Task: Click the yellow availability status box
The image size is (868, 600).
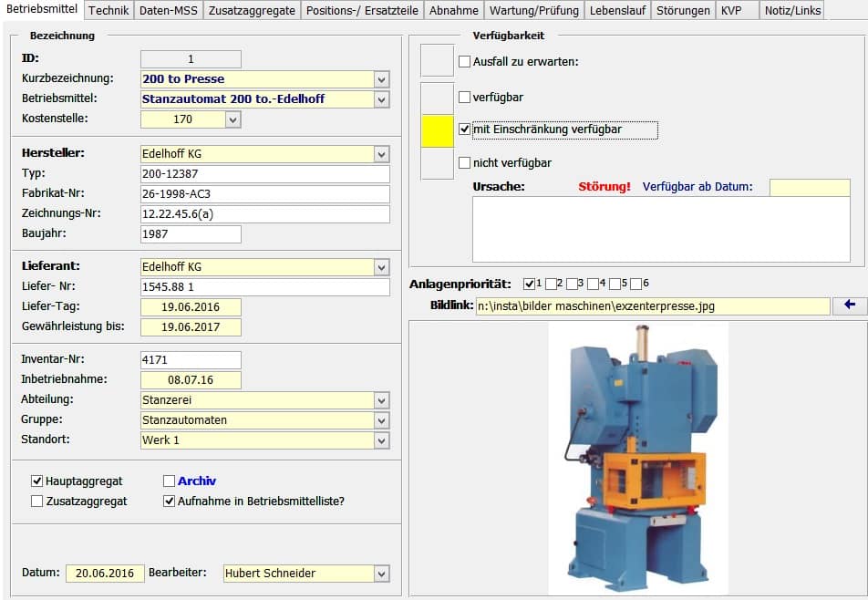Action: [437, 130]
